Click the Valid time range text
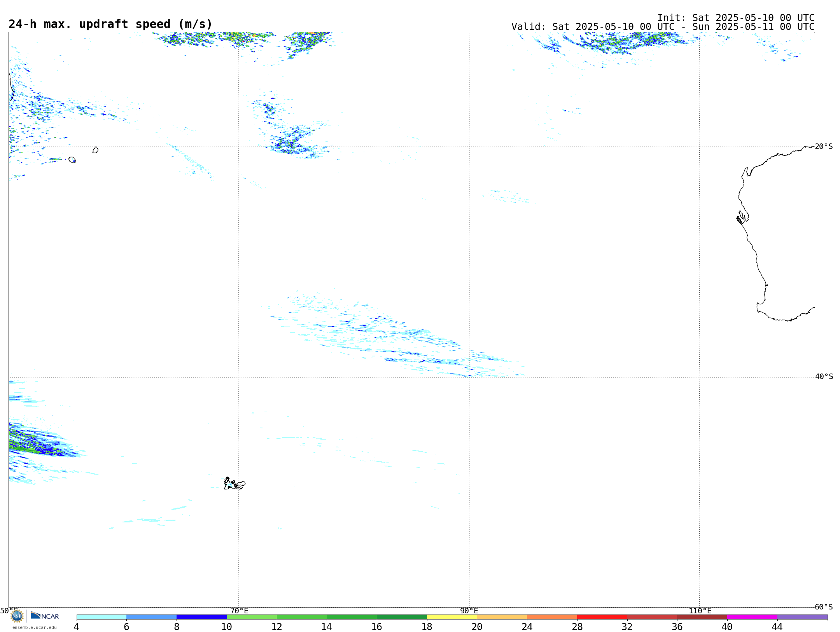The image size is (840, 632). 663,27
